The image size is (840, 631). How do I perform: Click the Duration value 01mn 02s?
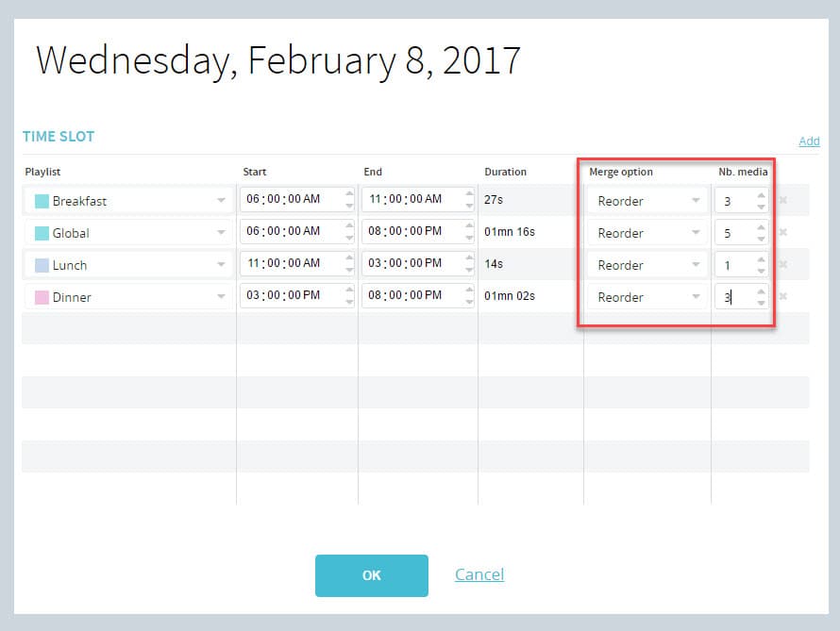pos(510,296)
